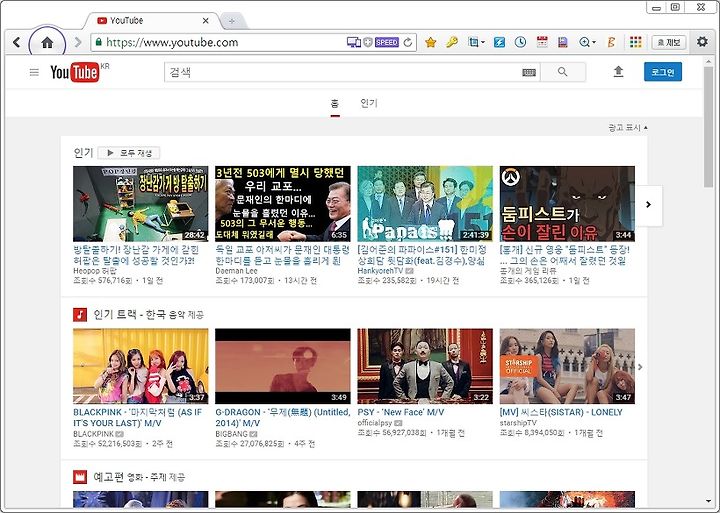
Task: Open the Heopop 허팝 channel link
Action: (95, 271)
